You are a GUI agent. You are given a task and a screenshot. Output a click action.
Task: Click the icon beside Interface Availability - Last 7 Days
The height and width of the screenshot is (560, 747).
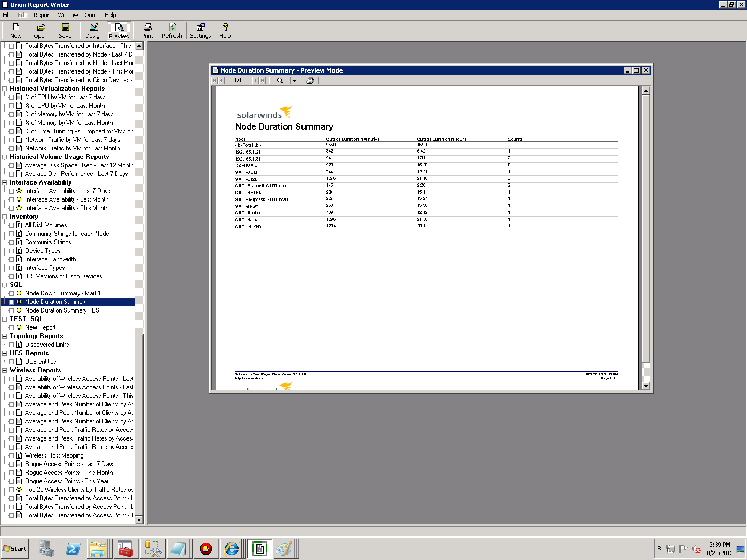pos(19,191)
